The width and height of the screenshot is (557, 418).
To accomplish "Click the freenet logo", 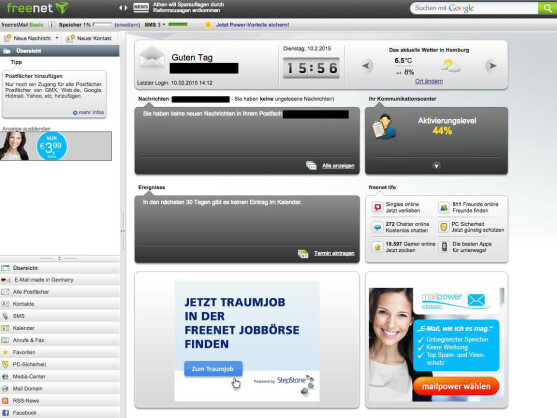I will coord(38,8).
